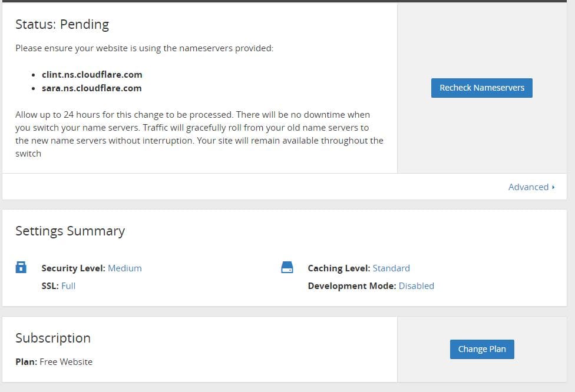Screen dimensions: 575x392
Task: Select the sara.ns.cloudflare.com nameserver text
Action: (x=92, y=88)
